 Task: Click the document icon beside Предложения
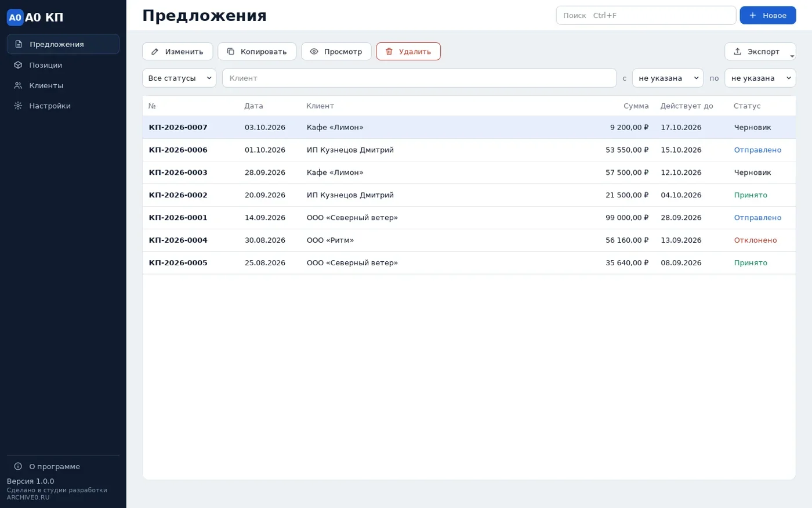click(19, 44)
